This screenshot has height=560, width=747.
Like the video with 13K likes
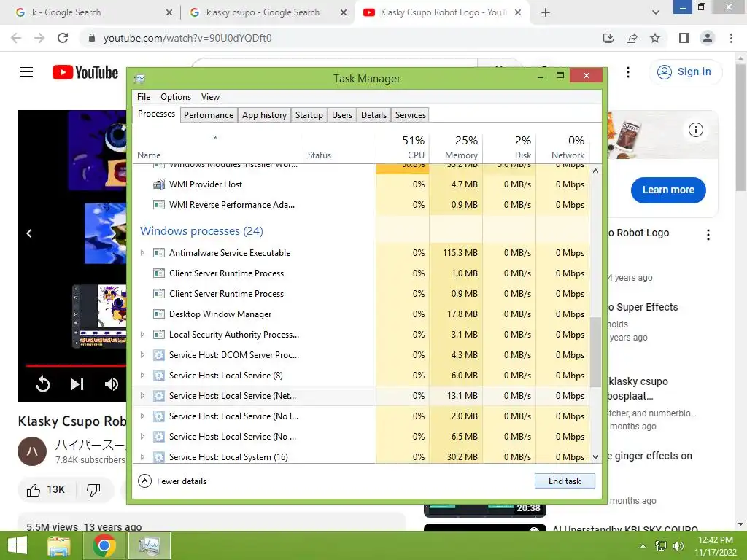point(46,489)
